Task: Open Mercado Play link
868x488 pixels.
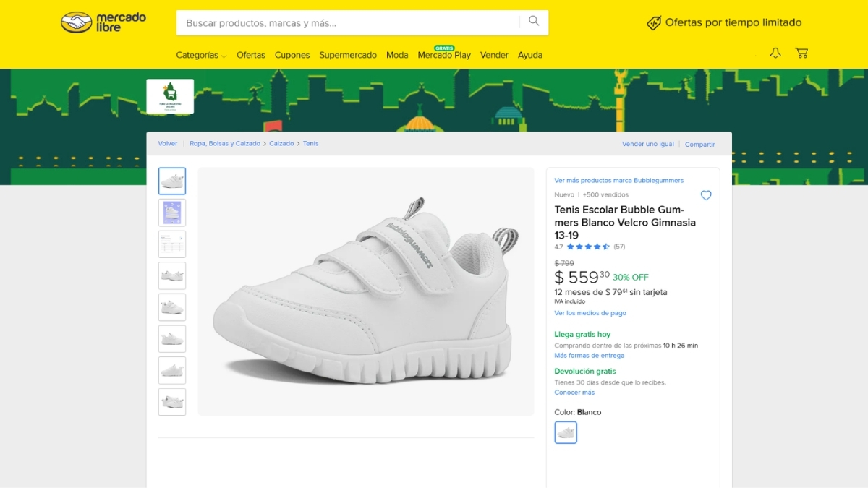Action: point(444,55)
